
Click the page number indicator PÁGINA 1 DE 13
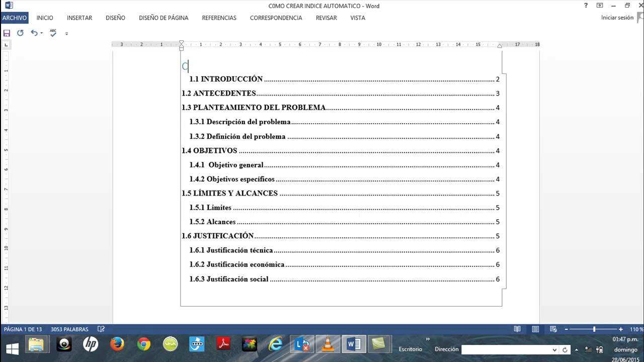tap(23, 329)
